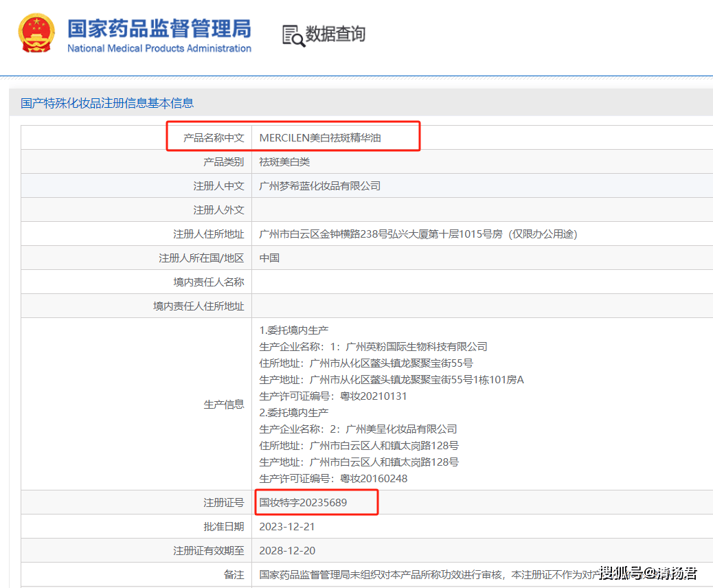Viewport: 713px width, 588px height.
Task: Click the 产品名称中文 label cell
Action: tap(214, 138)
